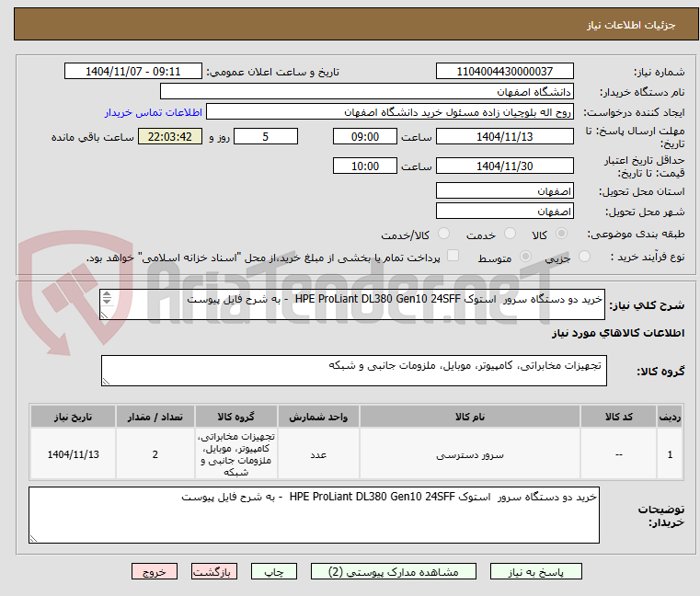Click the response deadline date 1404/11/13 field
The height and width of the screenshot is (596, 700).
click(x=504, y=137)
